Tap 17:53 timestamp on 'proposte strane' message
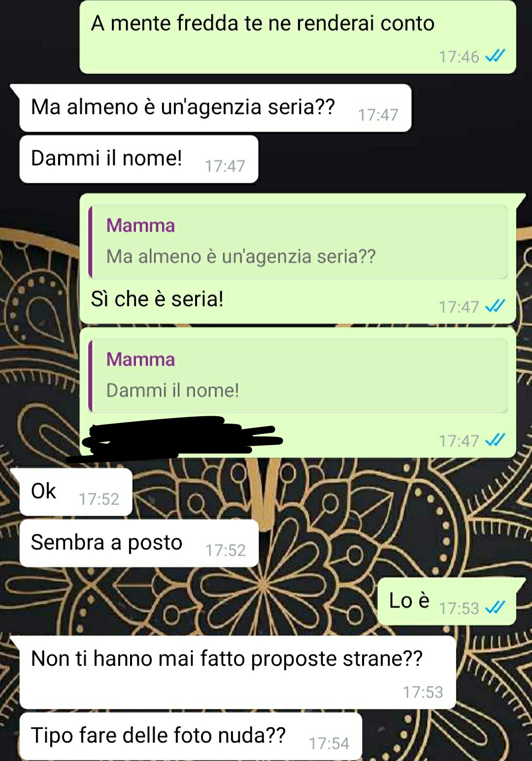 pos(423,692)
